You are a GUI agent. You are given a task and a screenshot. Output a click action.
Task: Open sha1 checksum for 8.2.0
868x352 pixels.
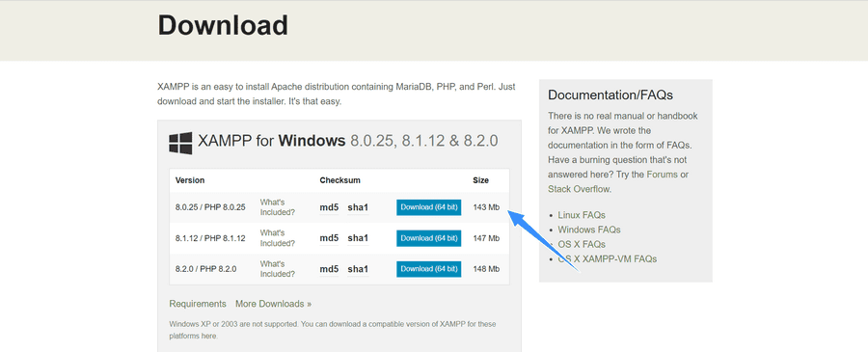pos(358,269)
